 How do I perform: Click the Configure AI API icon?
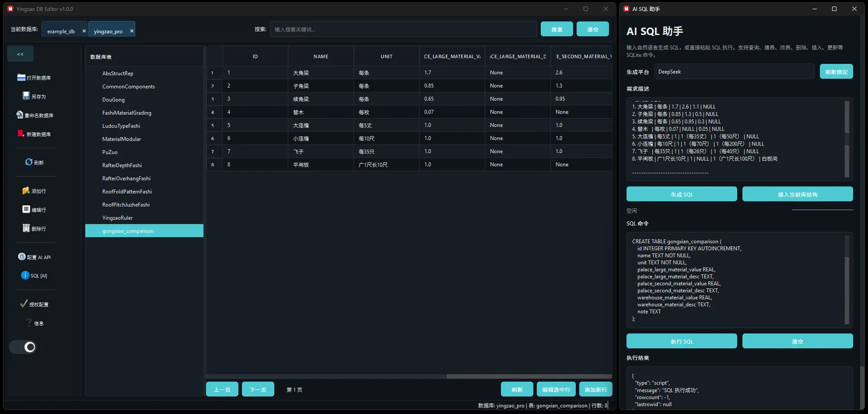(22, 257)
